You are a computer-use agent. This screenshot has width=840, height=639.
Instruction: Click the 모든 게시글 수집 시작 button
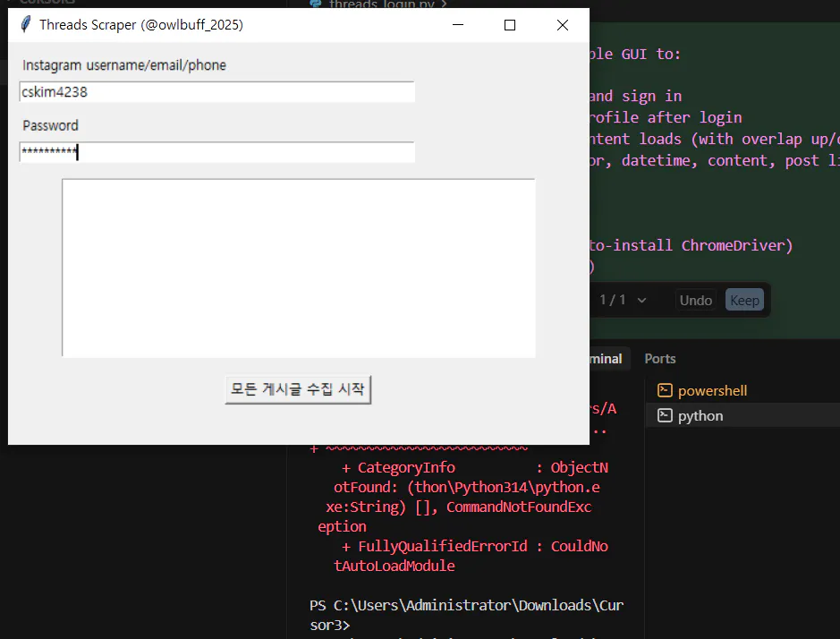pos(298,389)
